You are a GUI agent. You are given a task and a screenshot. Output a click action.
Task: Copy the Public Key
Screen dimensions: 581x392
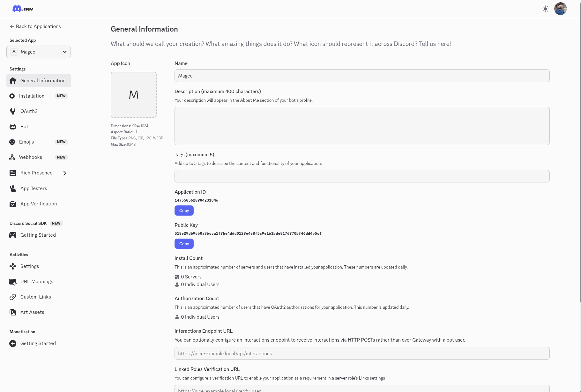pyautogui.click(x=184, y=243)
